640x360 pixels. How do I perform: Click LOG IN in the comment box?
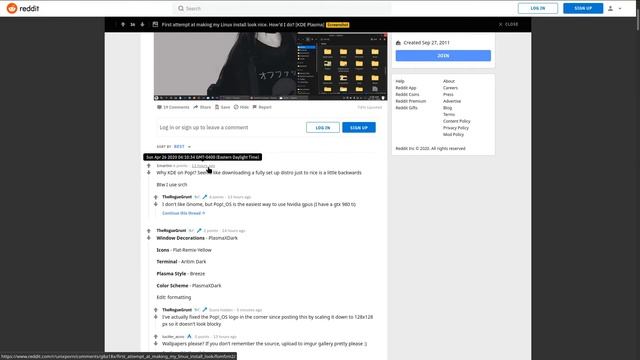pos(322,128)
